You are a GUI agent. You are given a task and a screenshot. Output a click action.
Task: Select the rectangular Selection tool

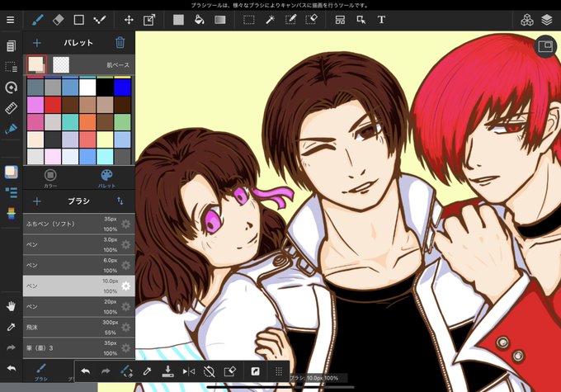[248, 20]
